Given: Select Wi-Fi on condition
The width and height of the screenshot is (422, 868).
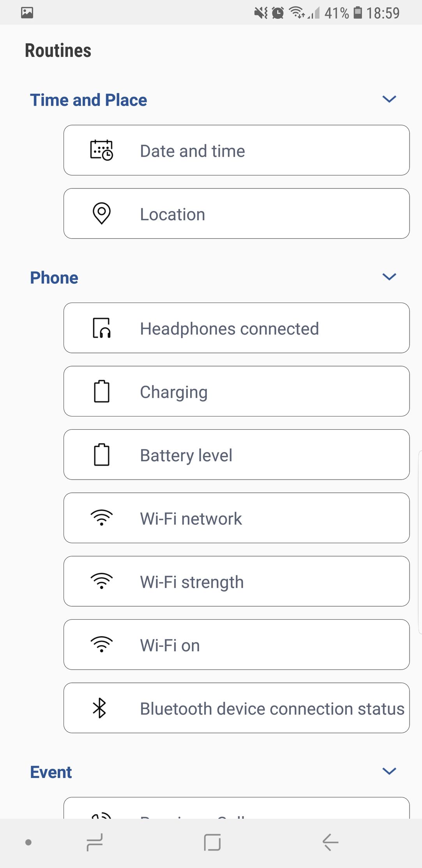Looking at the screenshot, I should tap(236, 645).
